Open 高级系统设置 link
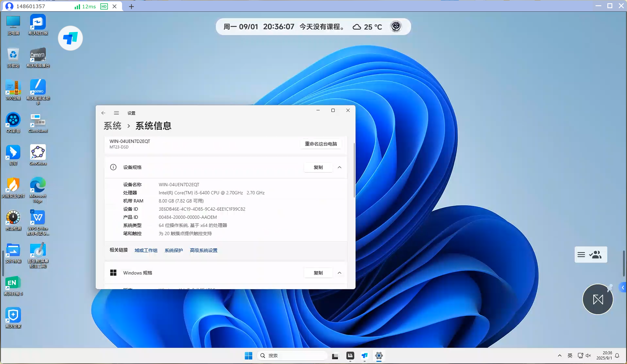This screenshot has height=364, width=627. pyautogui.click(x=203, y=250)
